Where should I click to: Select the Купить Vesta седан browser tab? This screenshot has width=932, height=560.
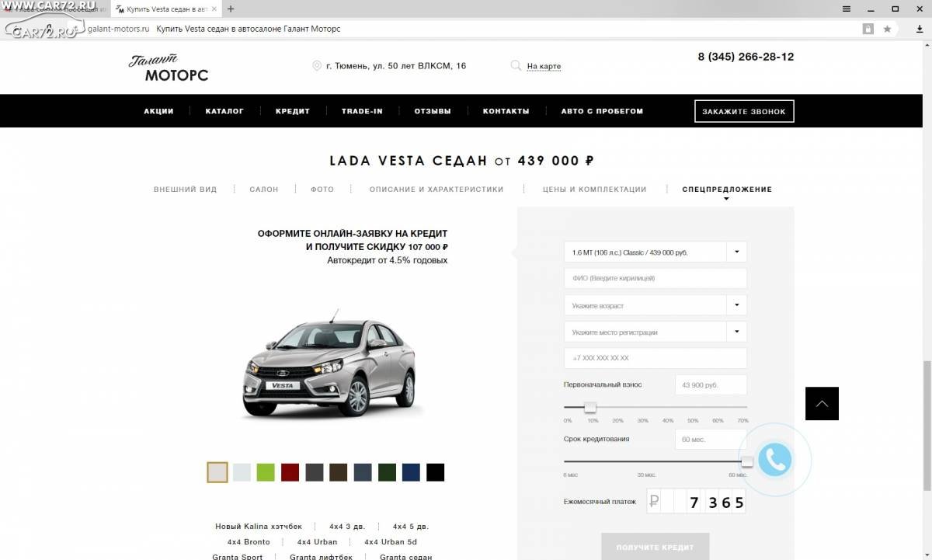point(165,9)
